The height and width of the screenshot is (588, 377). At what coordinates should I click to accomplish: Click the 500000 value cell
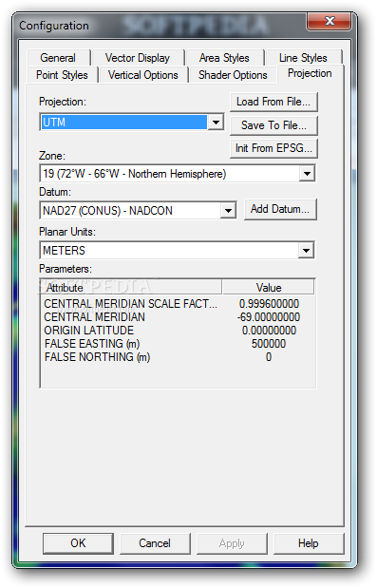269,344
